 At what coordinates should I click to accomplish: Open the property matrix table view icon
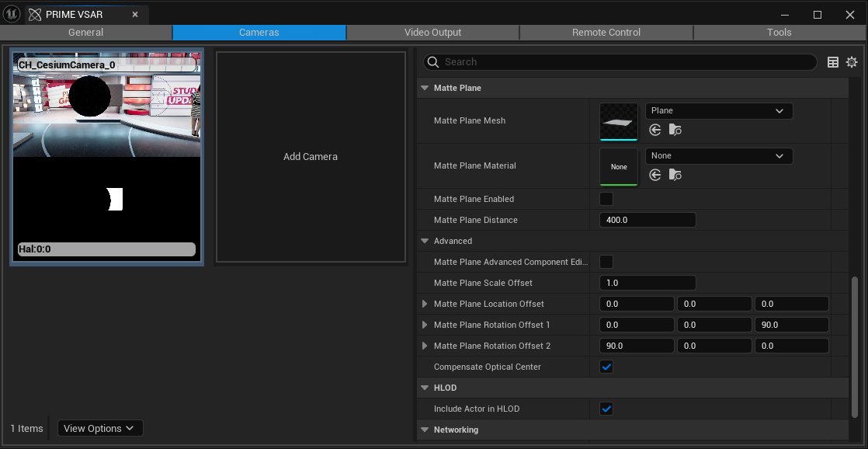pyautogui.click(x=833, y=62)
